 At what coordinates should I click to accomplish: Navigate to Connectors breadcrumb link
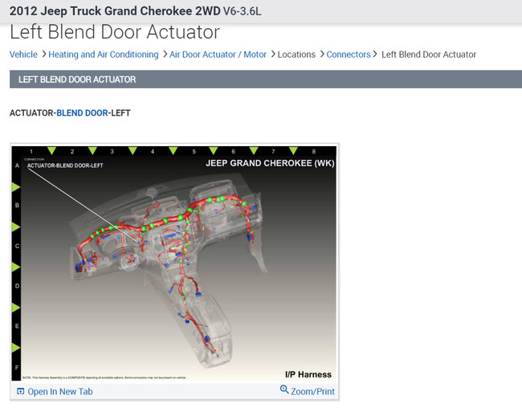tap(349, 55)
